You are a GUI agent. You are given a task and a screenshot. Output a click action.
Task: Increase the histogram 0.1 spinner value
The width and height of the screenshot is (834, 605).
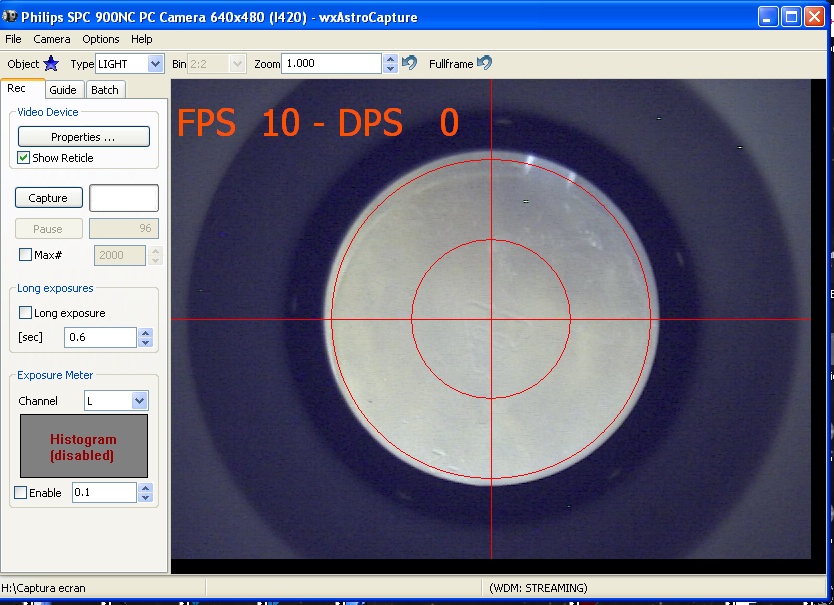[x=146, y=487]
